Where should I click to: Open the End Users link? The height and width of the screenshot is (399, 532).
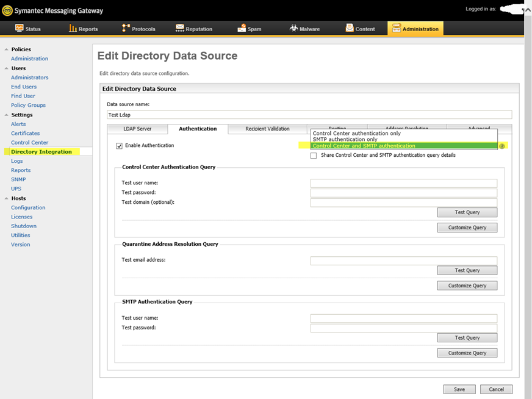pyautogui.click(x=24, y=87)
